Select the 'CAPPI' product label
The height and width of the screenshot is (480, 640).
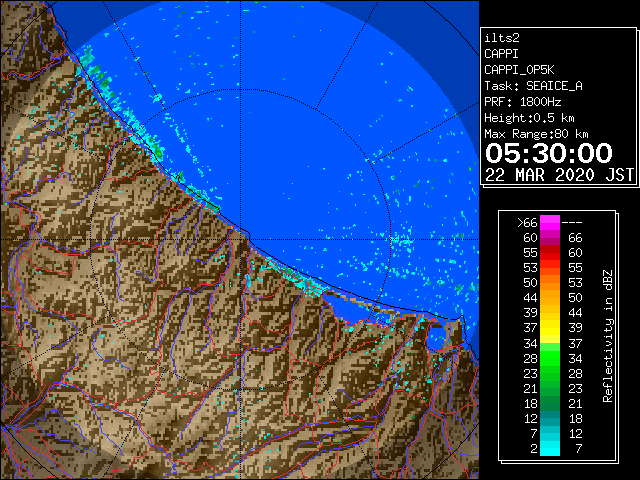501,54
